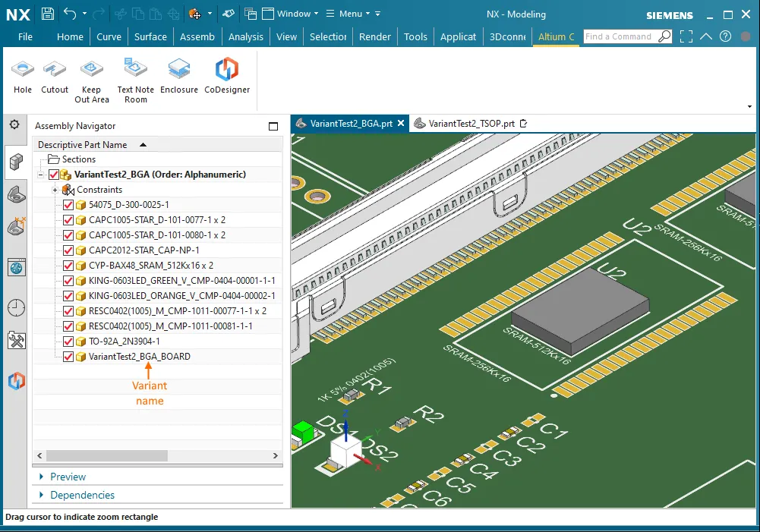
Task: Select the Hole tool in the ribbon
Action: click(x=23, y=77)
